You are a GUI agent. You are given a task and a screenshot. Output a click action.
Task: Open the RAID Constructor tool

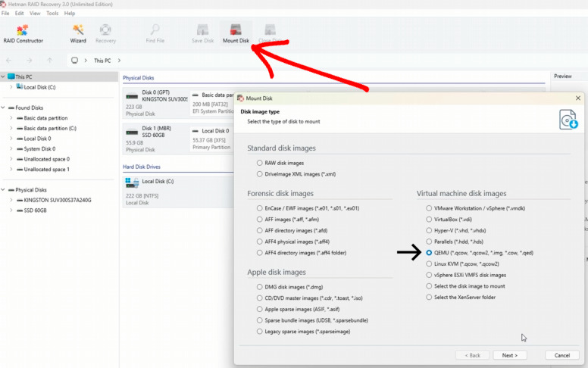point(23,33)
